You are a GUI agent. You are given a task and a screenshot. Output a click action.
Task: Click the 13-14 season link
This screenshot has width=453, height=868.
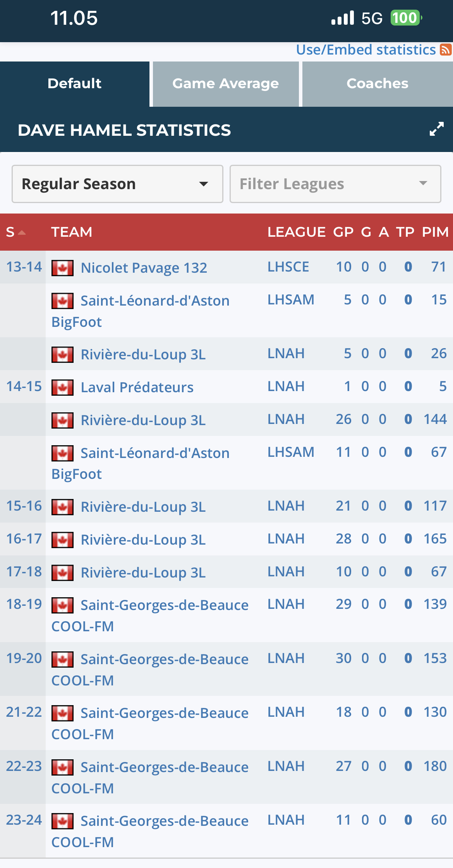click(24, 267)
